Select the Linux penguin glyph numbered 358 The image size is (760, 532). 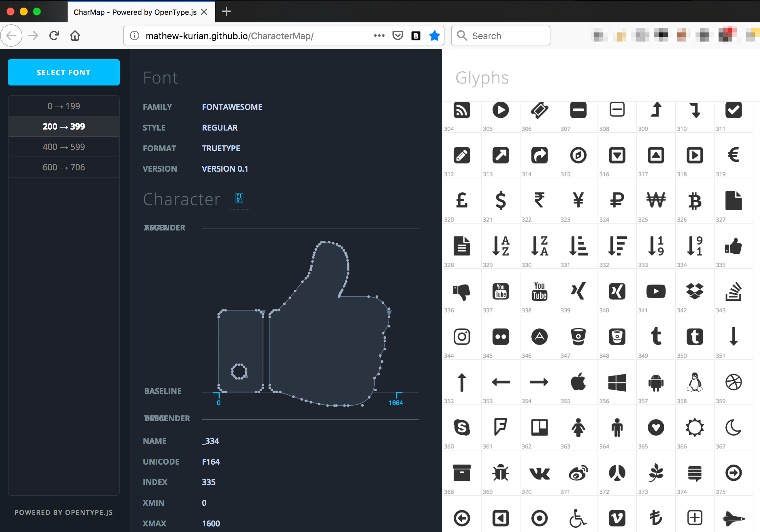coord(695,382)
